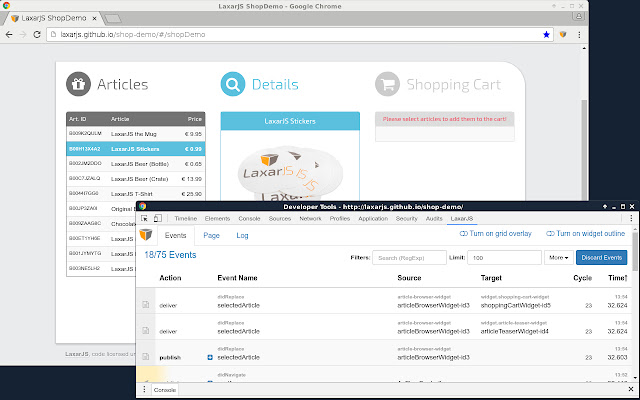Image resolution: width=640 pixels, height=400 pixels.
Task: Click the Limit input field
Action: [504, 258]
